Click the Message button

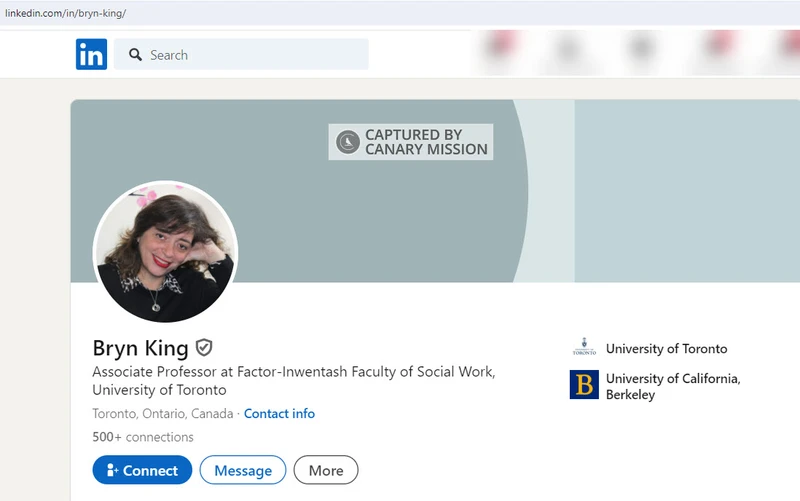coord(243,470)
